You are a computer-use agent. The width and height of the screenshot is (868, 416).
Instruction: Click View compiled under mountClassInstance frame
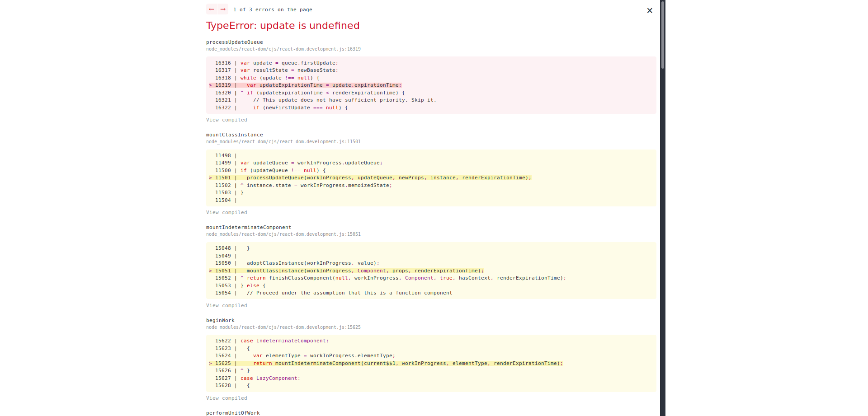point(226,213)
